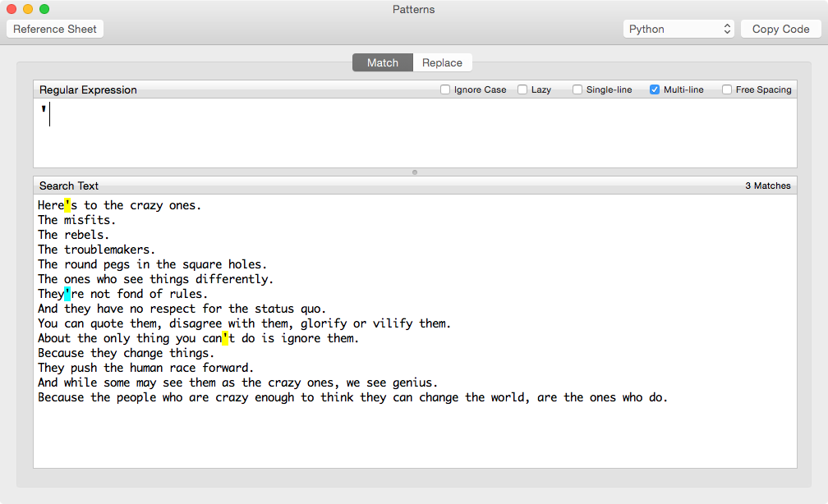This screenshot has width=828, height=504.
Task: Turn on Free Spacing
Action: (727, 89)
